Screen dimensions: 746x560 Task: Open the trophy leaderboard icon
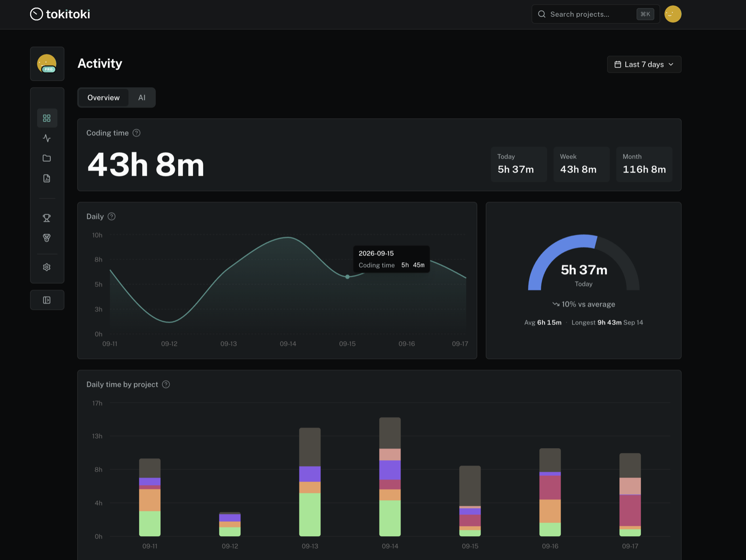47,218
